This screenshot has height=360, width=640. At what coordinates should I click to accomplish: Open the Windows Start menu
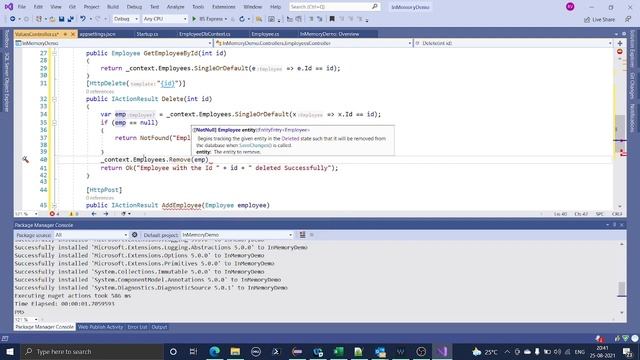pos(10,351)
